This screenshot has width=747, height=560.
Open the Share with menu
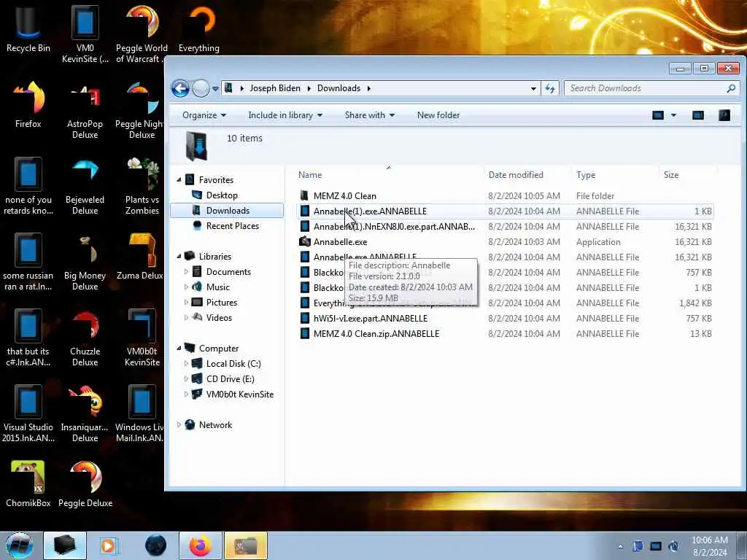click(x=369, y=115)
